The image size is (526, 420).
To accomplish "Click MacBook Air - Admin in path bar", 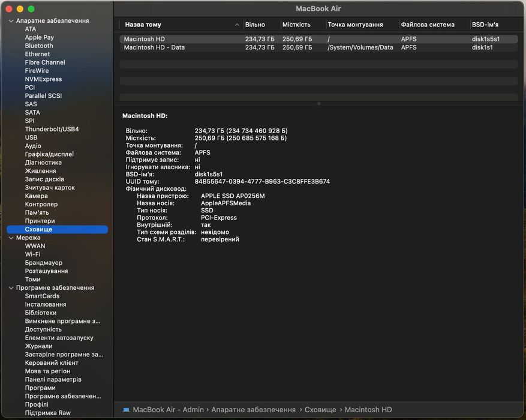I will coord(168,410).
